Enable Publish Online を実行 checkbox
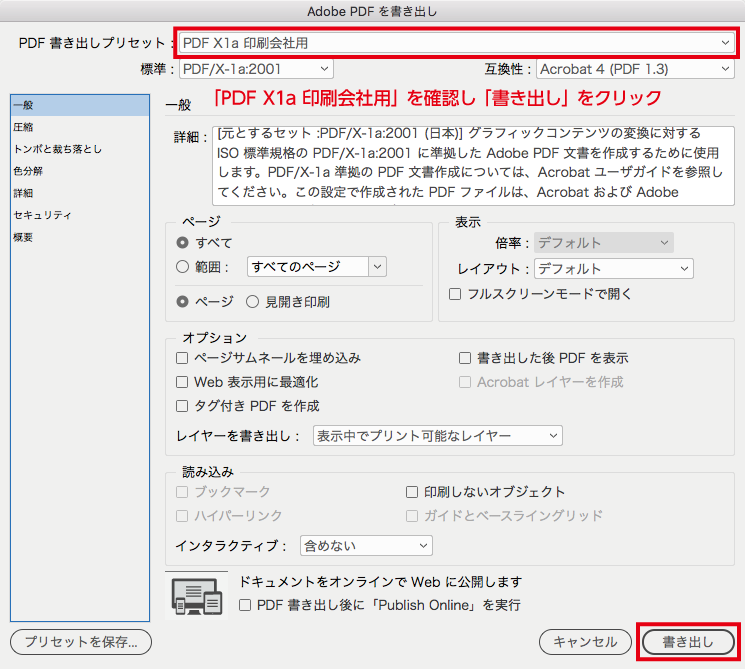Image resolution: width=745 pixels, height=669 pixels. tap(245, 605)
